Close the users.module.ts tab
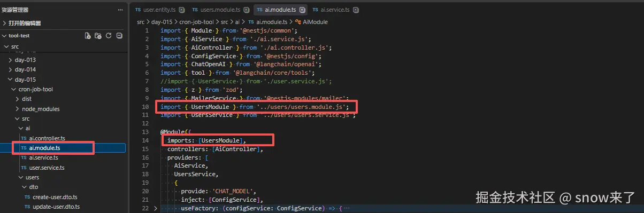This screenshot has height=213, width=644. point(246,10)
